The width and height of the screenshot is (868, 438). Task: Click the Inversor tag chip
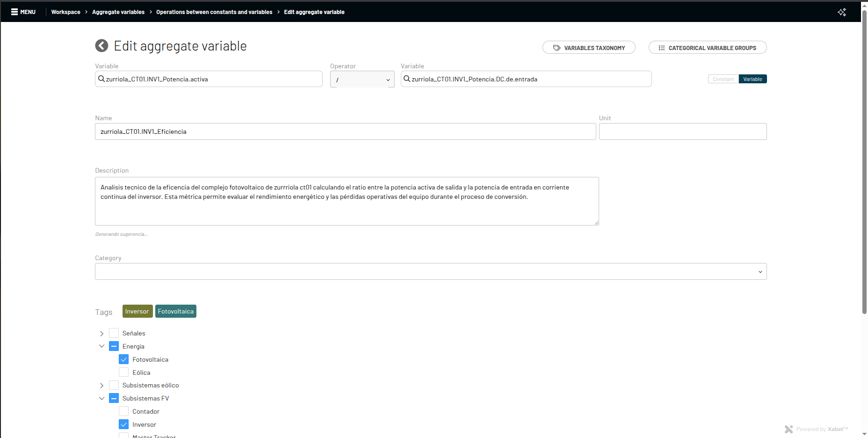pyautogui.click(x=137, y=311)
